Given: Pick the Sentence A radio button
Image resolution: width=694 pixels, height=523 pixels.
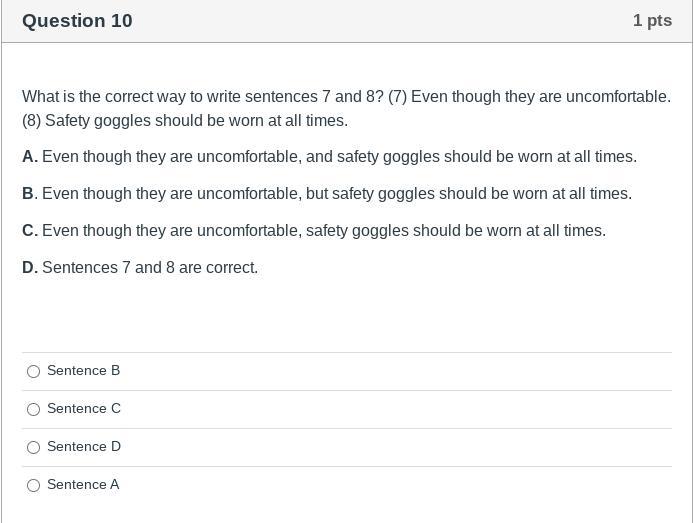Looking at the screenshot, I should pos(34,486).
